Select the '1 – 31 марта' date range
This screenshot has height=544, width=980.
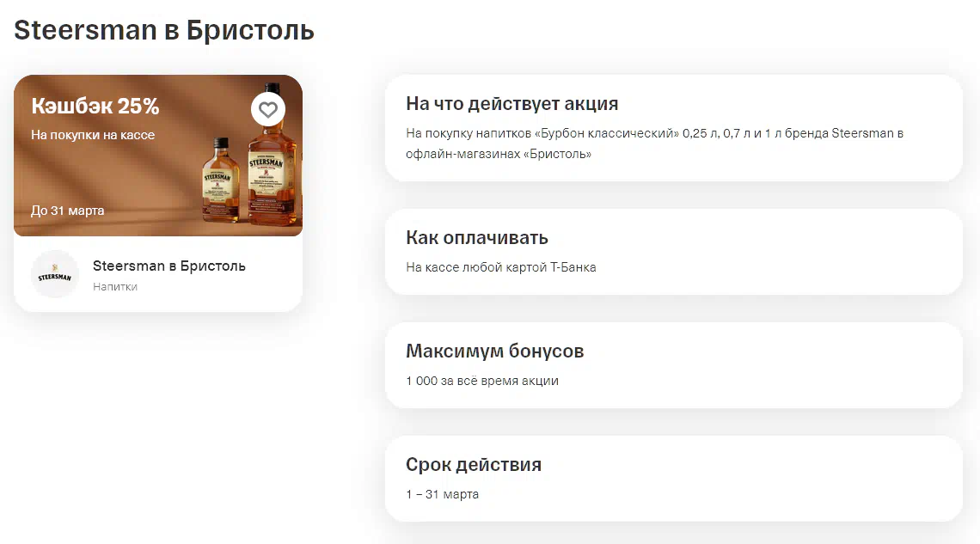(442, 494)
